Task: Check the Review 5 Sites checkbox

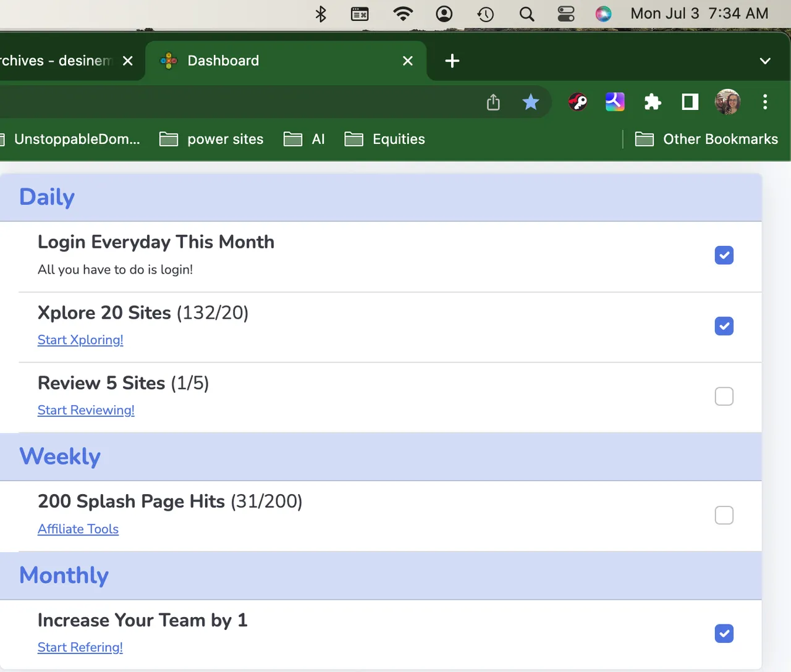Action: pos(724,397)
